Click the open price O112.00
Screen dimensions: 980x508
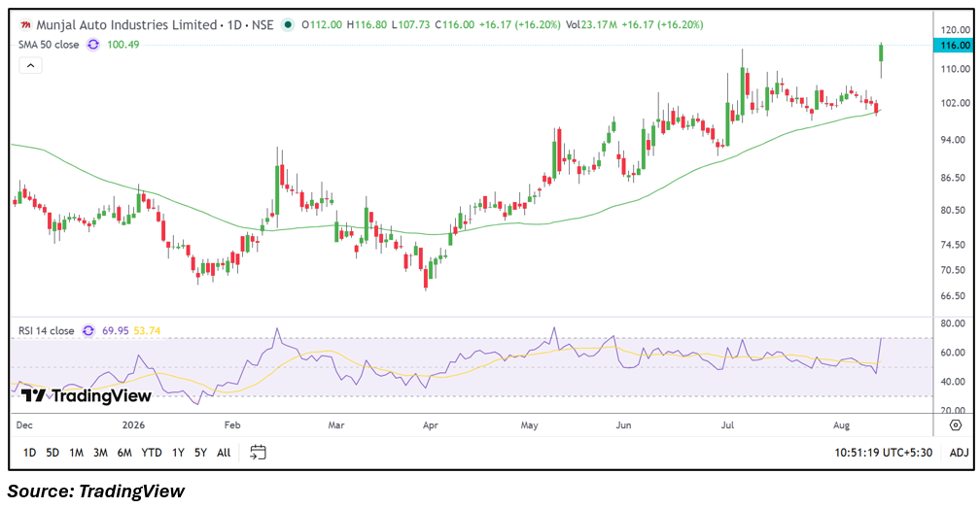point(321,25)
